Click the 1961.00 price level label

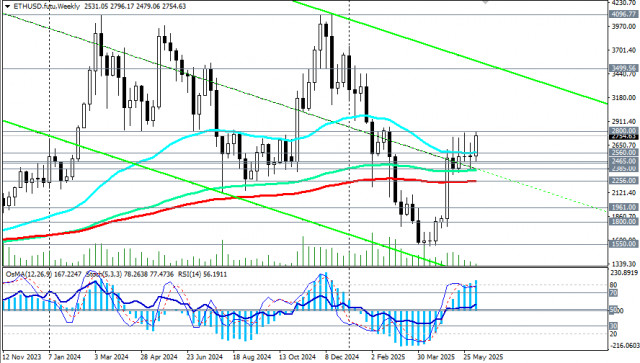[623, 207]
